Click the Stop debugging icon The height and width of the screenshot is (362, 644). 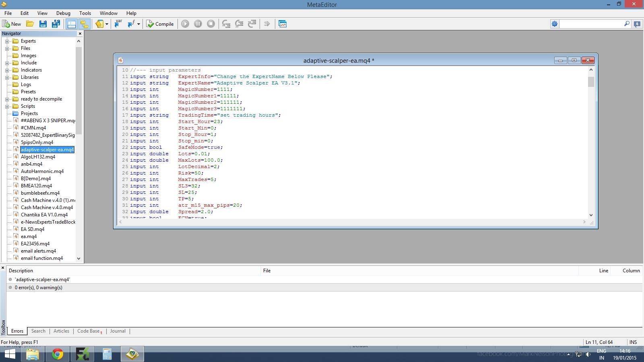click(x=211, y=24)
